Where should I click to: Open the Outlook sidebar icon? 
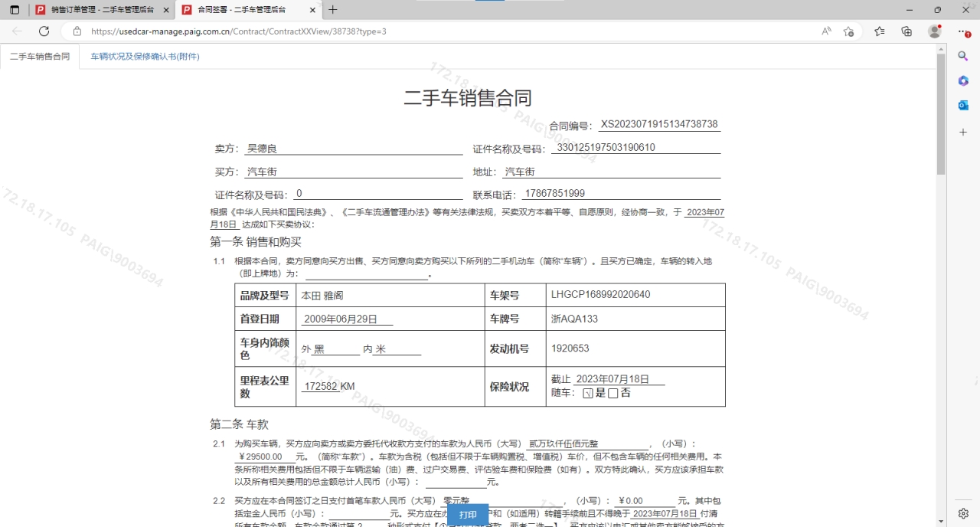point(963,105)
